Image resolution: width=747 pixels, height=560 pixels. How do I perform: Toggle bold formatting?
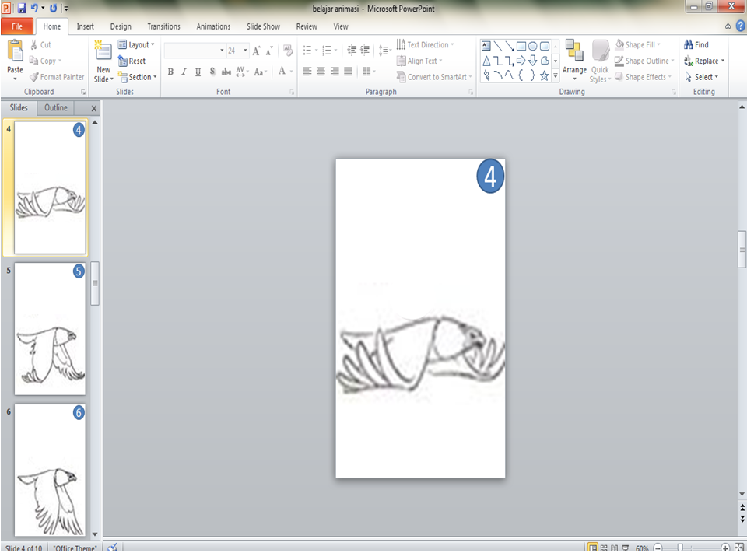[x=170, y=72]
